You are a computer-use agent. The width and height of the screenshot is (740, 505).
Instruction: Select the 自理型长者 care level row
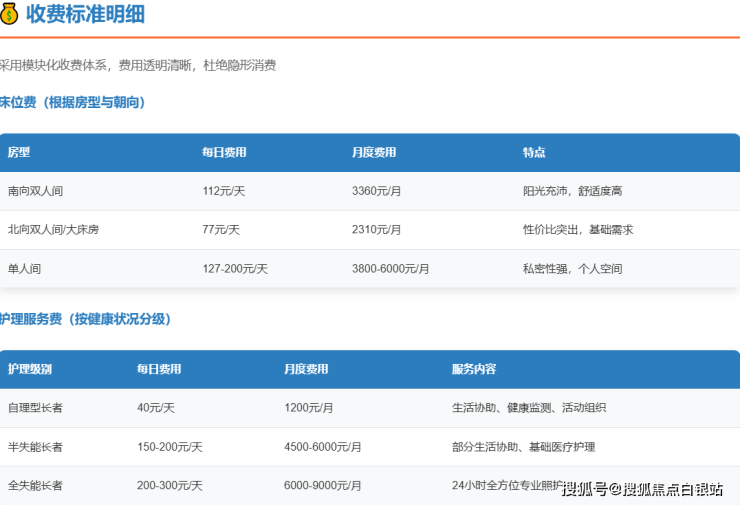[35, 408]
